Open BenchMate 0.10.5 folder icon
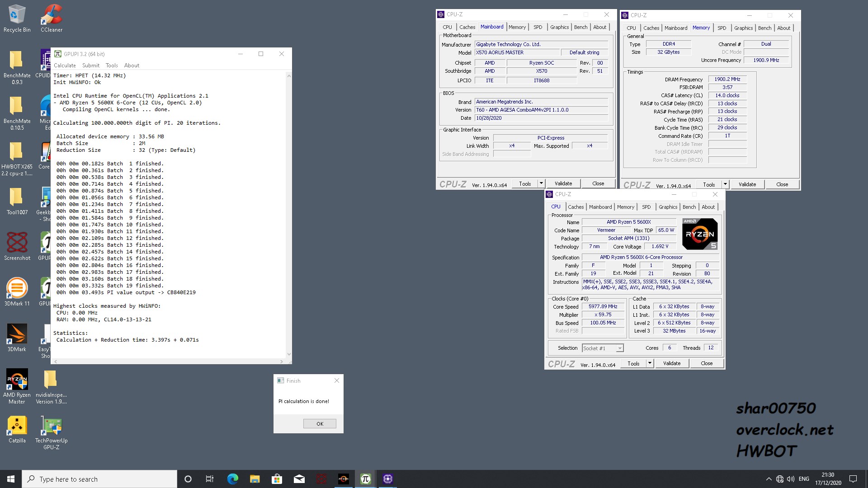 [17, 113]
